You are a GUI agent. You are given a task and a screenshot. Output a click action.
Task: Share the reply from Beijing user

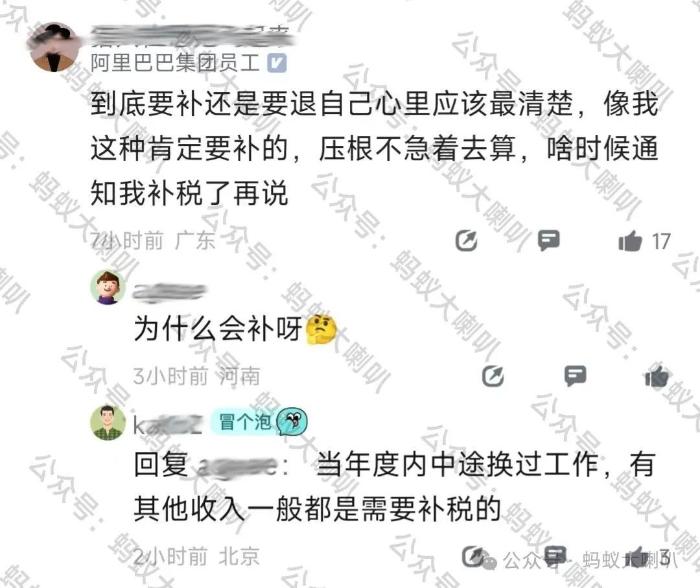pyautogui.click(x=473, y=556)
